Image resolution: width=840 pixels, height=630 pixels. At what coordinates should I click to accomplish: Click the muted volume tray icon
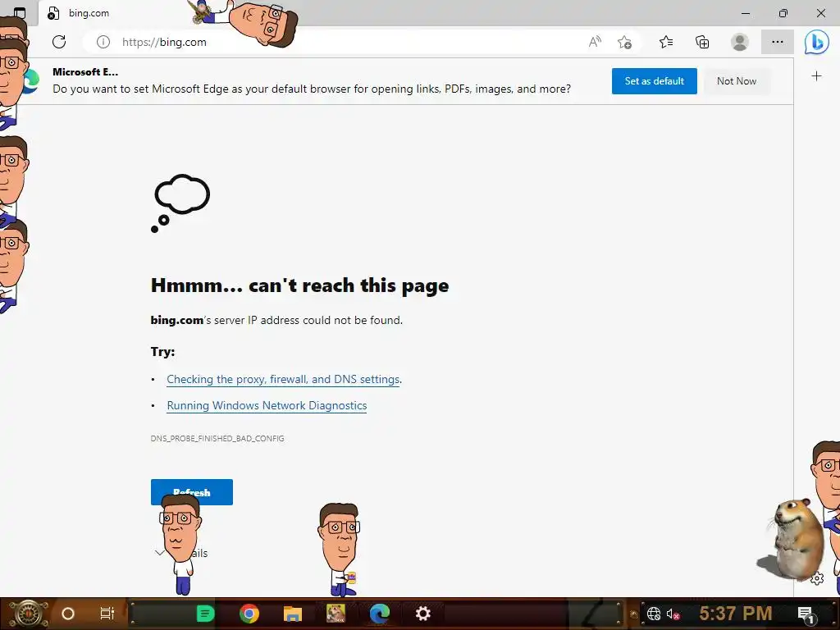[673, 614]
